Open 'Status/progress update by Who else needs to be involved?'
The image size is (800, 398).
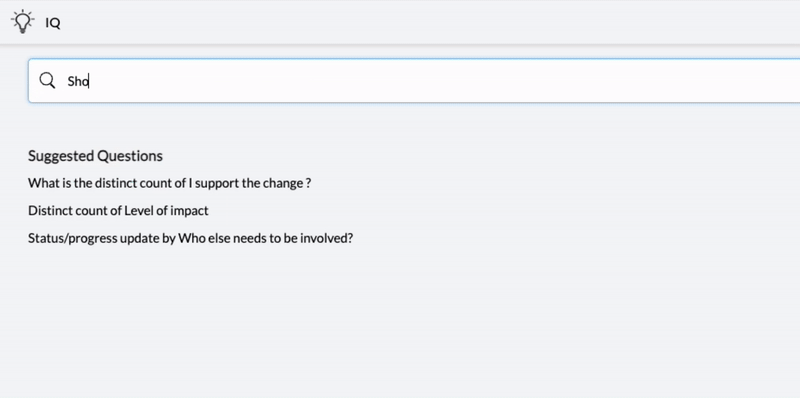pos(190,238)
